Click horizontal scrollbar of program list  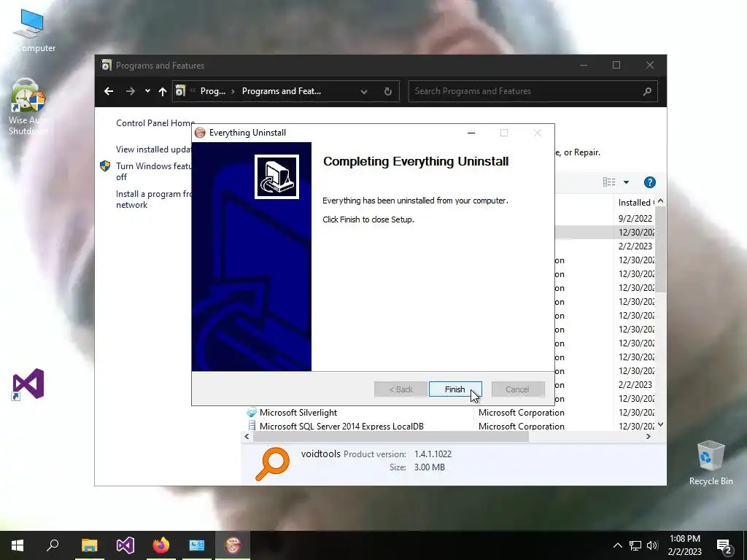(391, 436)
